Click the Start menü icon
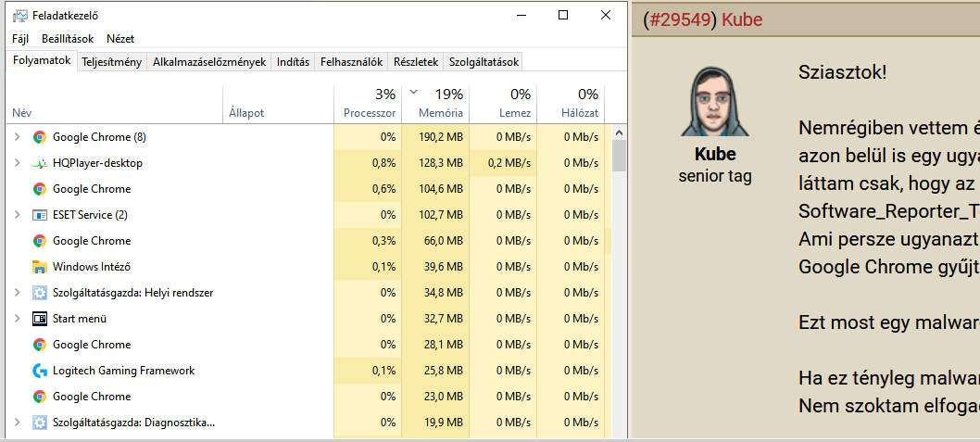Image resolution: width=980 pixels, height=442 pixels. [40, 319]
